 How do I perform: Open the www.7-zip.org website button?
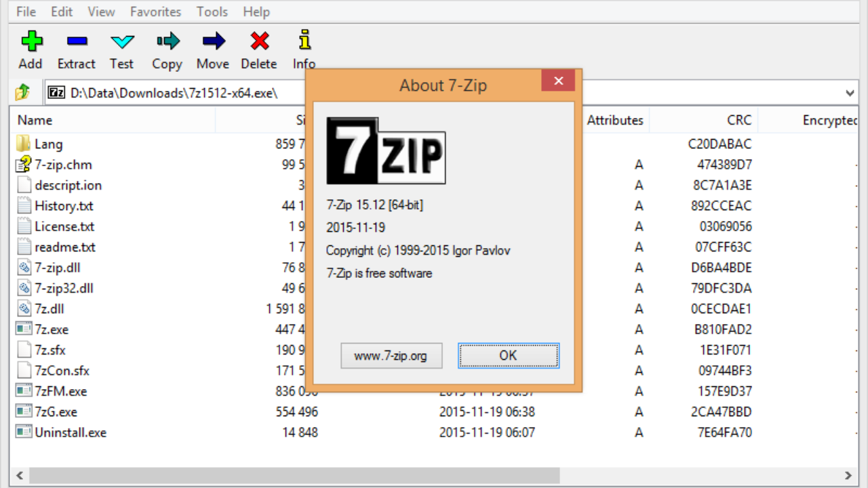391,355
